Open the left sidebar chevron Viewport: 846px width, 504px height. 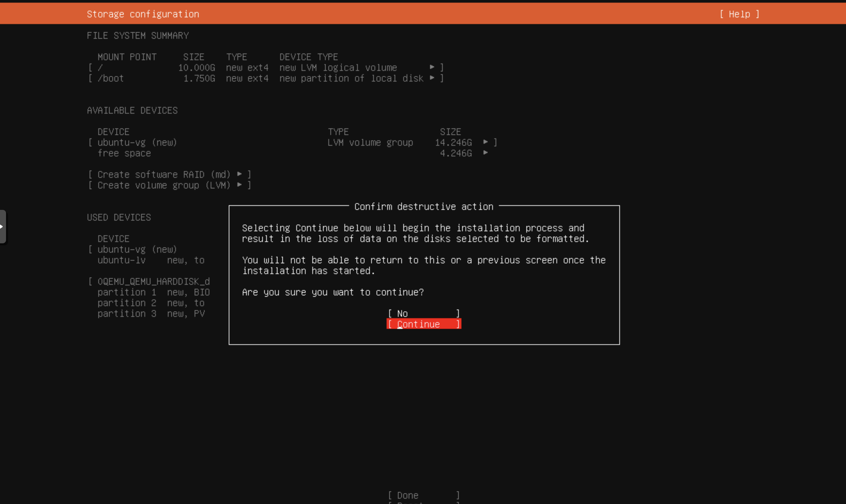point(3,227)
